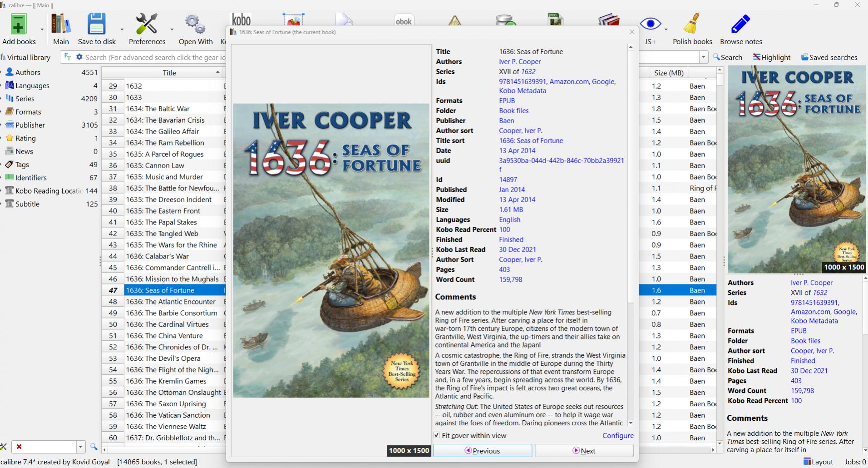
Task: Click the book list horizontal scrollbar
Action: [409, 450]
